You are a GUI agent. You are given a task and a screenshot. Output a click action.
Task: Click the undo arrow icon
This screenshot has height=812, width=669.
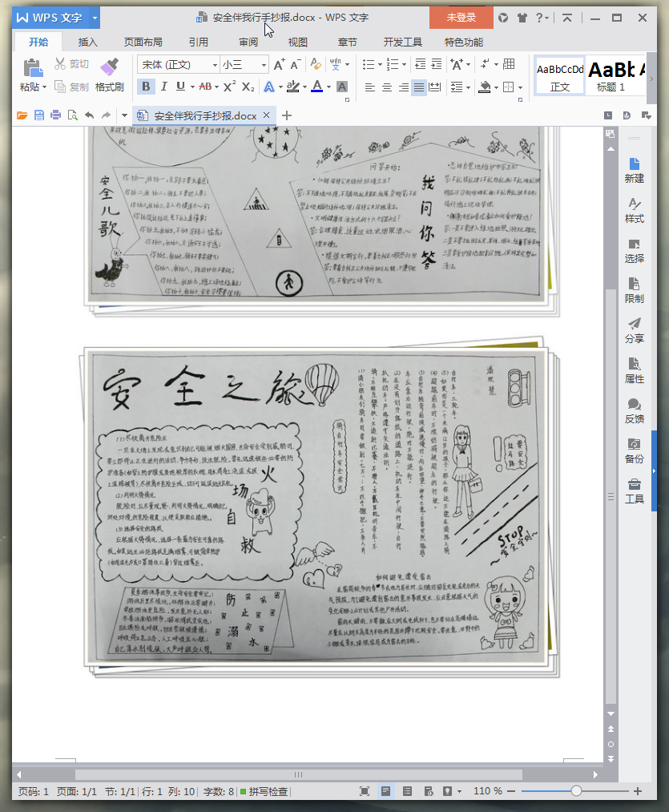(89, 115)
